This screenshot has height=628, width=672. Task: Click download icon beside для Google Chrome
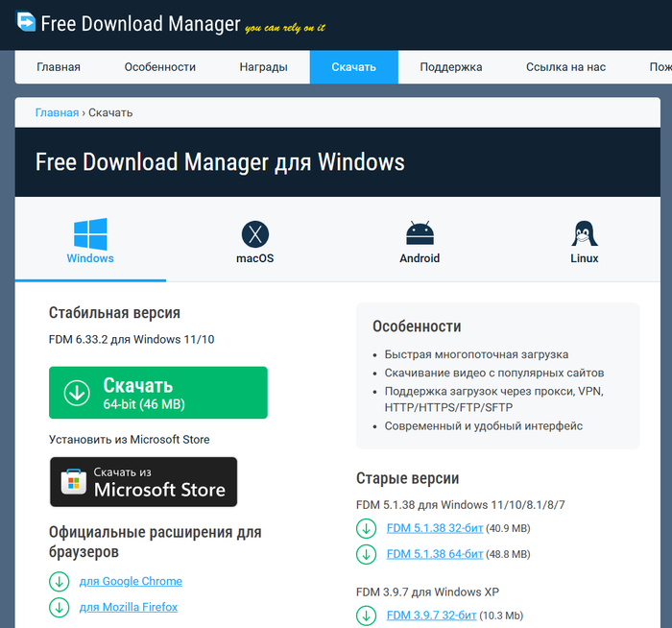60,582
